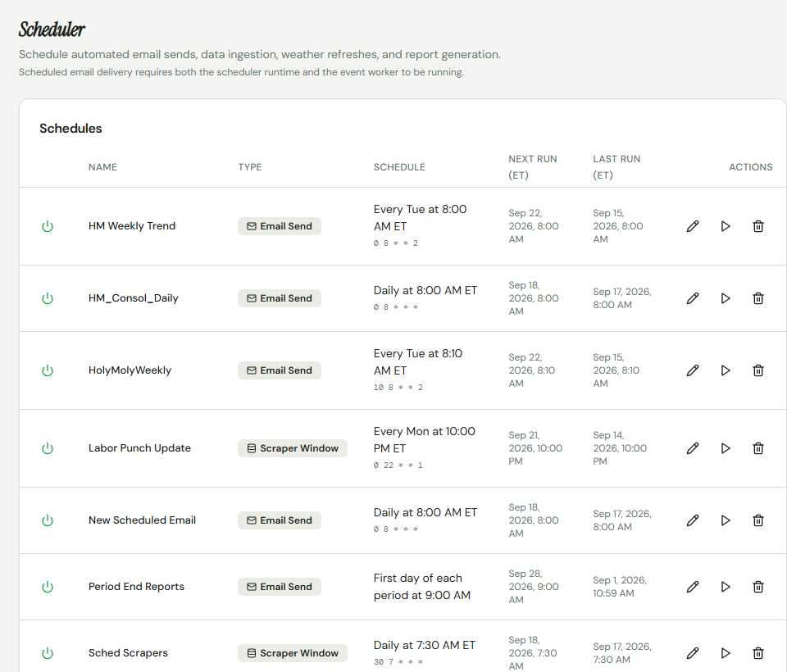Run New Scheduled Email now
The image size is (787, 672).
[x=726, y=520]
